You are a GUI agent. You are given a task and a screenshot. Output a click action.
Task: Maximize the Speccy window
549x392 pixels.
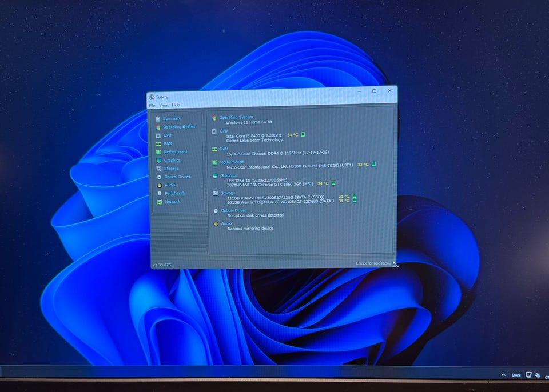pos(374,91)
